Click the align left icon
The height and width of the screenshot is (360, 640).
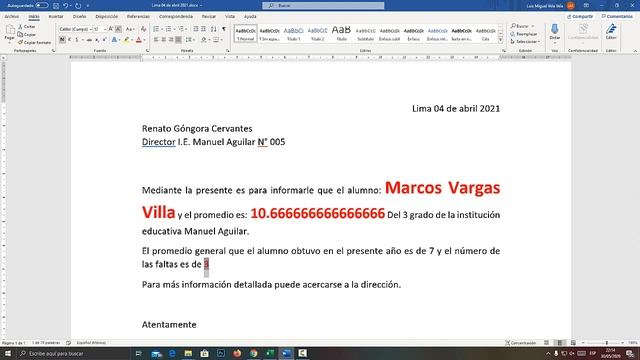(x=156, y=40)
